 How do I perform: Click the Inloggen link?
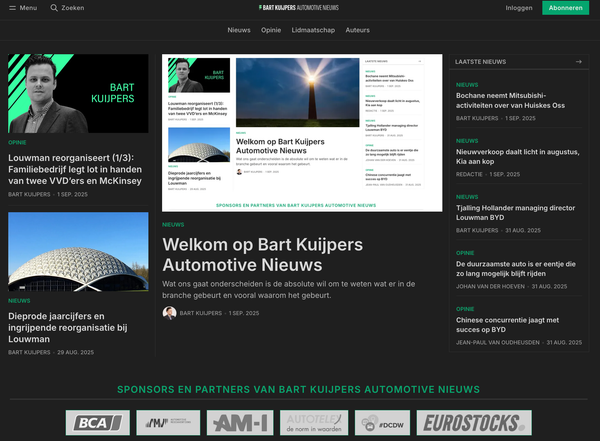click(x=518, y=8)
